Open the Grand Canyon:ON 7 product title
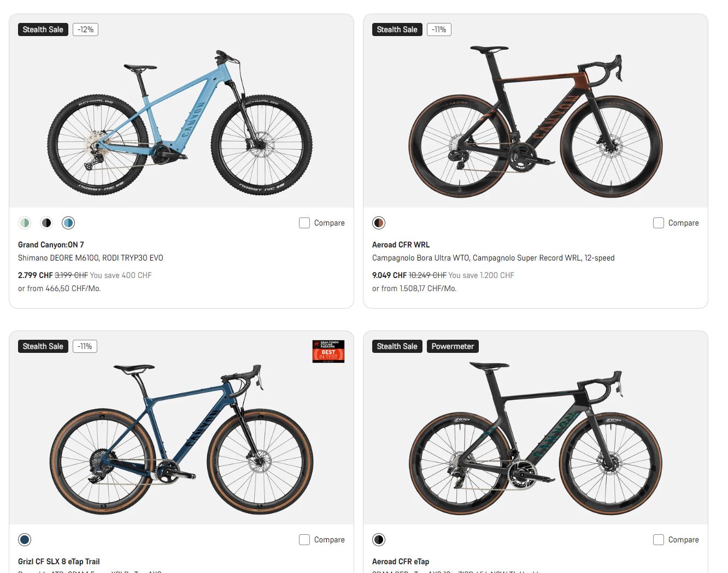Screen dimensions: 728x573 (51, 245)
